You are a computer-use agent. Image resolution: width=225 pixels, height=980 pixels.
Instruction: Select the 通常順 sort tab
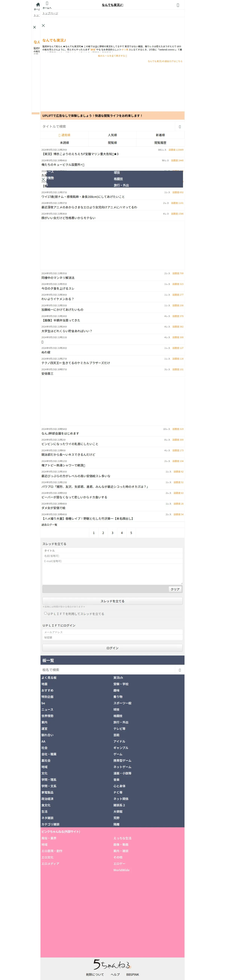(65, 135)
